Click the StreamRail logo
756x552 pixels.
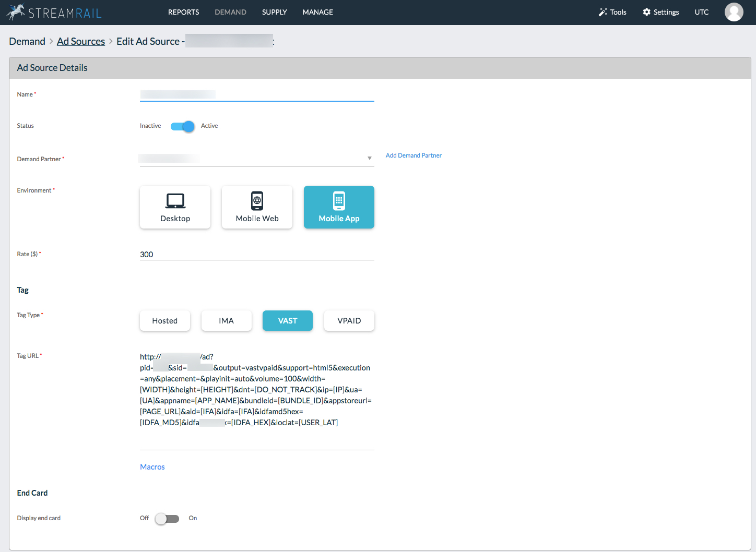(53, 11)
